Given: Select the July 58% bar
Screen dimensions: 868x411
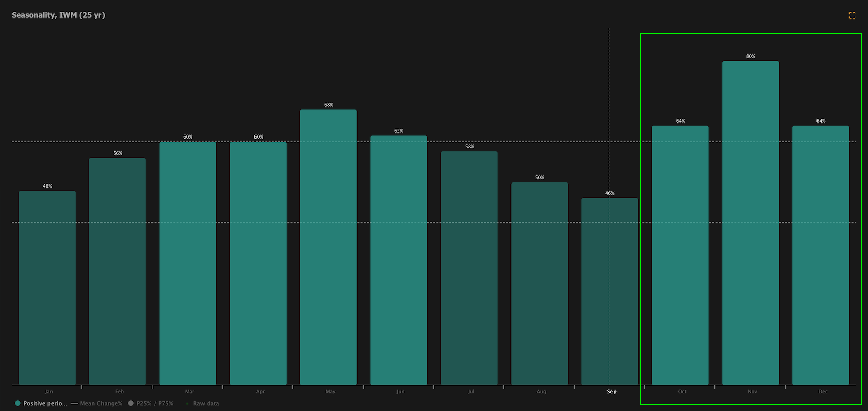Looking at the screenshot, I should [469, 268].
